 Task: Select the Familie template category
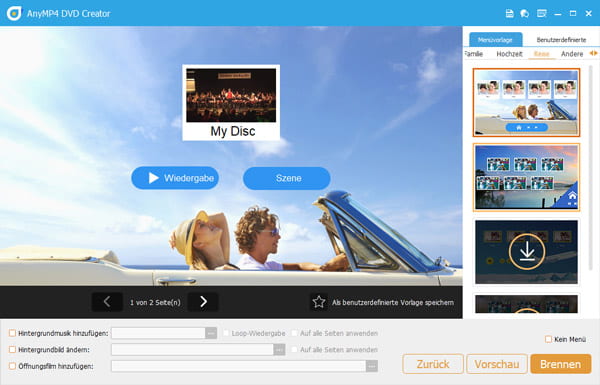(474, 54)
